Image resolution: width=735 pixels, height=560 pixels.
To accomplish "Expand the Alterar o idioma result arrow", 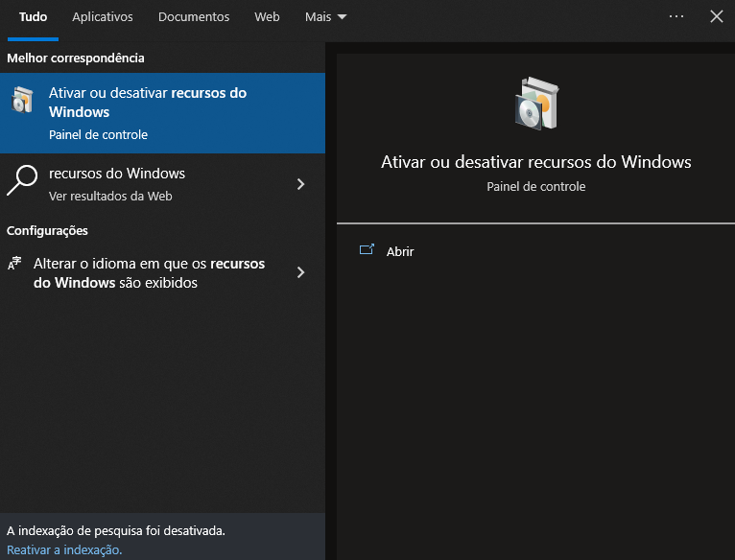I will pyautogui.click(x=301, y=272).
